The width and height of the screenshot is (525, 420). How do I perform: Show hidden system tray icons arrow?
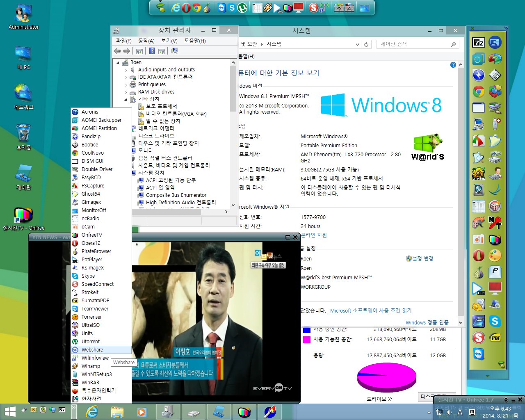(429, 412)
